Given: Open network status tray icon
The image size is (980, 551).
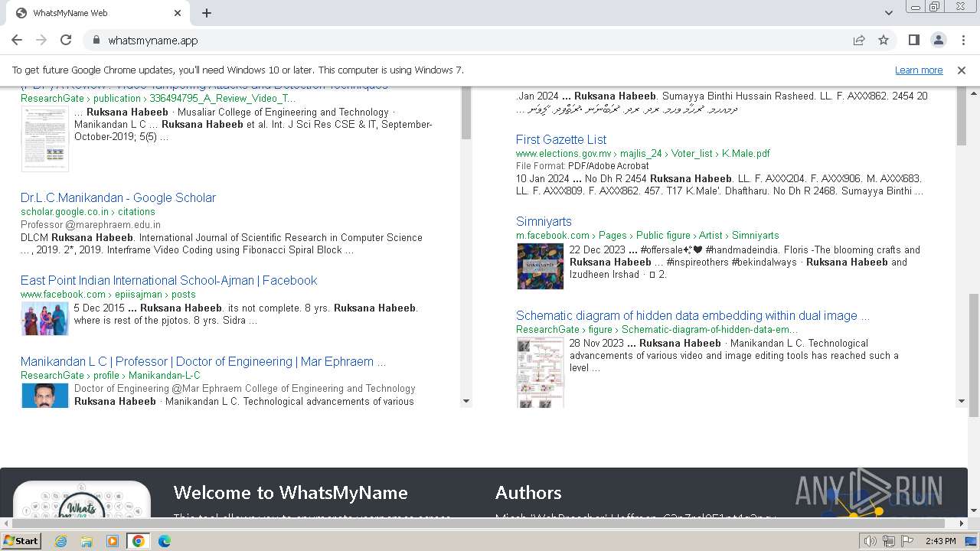Looking at the screenshot, I should (889, 541).
